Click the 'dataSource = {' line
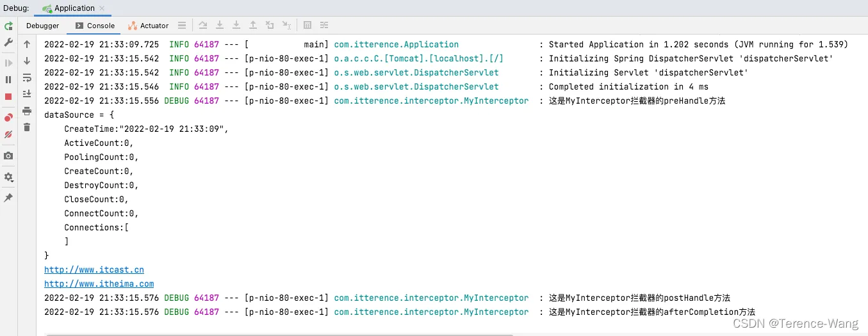The height and width of the screenshot is (336, 868). pyautogui.click(x=79, y=115)
